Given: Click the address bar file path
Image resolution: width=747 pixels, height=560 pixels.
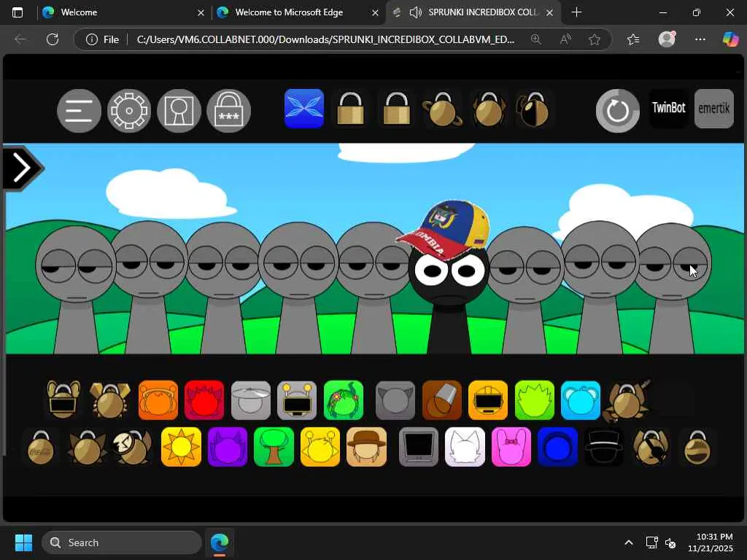Looking at the screenshot, I should point(325,39).
